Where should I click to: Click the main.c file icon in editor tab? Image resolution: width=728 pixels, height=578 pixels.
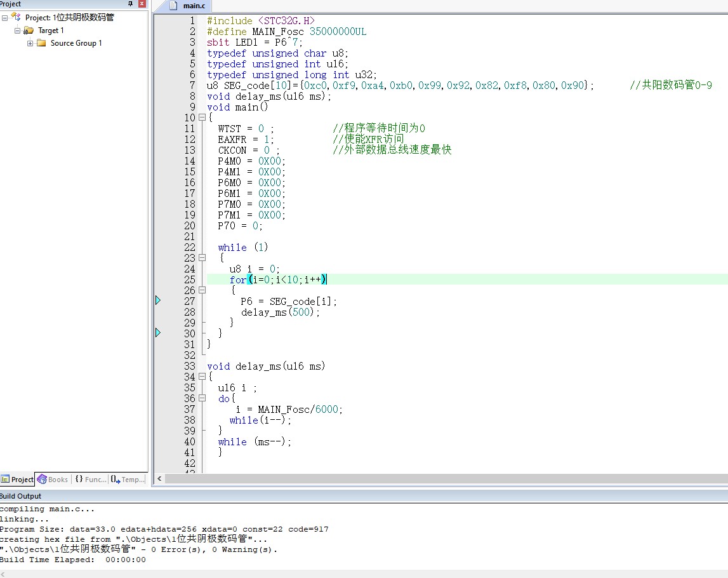173,6
